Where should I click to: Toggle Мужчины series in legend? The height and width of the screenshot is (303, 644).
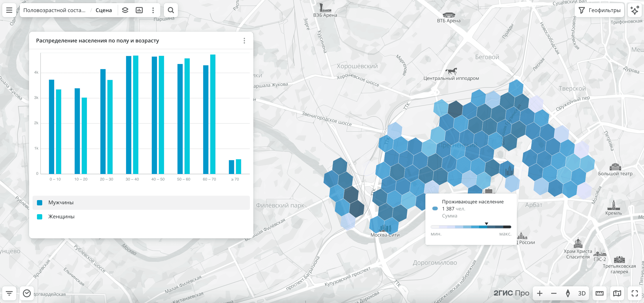tap(61, 203)
